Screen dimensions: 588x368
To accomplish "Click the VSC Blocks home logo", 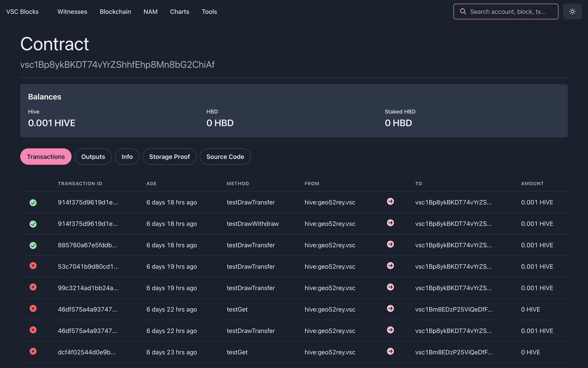I will click(23, 11).
